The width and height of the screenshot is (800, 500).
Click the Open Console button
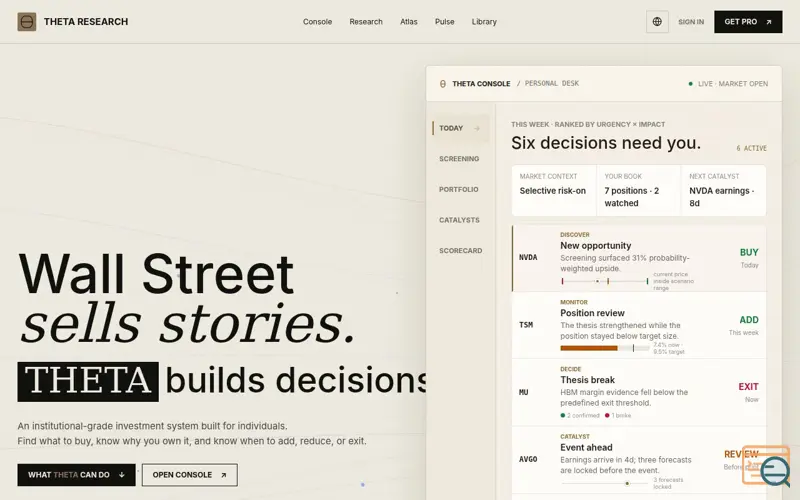[x=190, y=475]
